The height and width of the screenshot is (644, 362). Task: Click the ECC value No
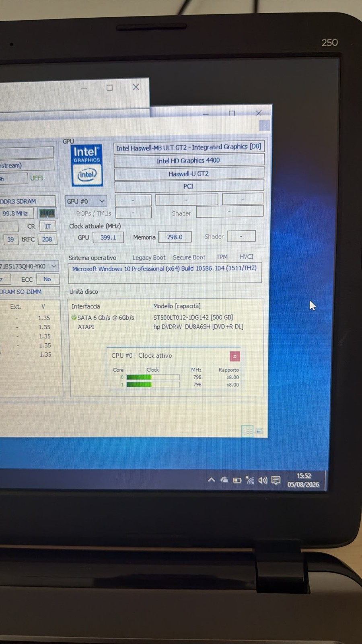point(47,279)
